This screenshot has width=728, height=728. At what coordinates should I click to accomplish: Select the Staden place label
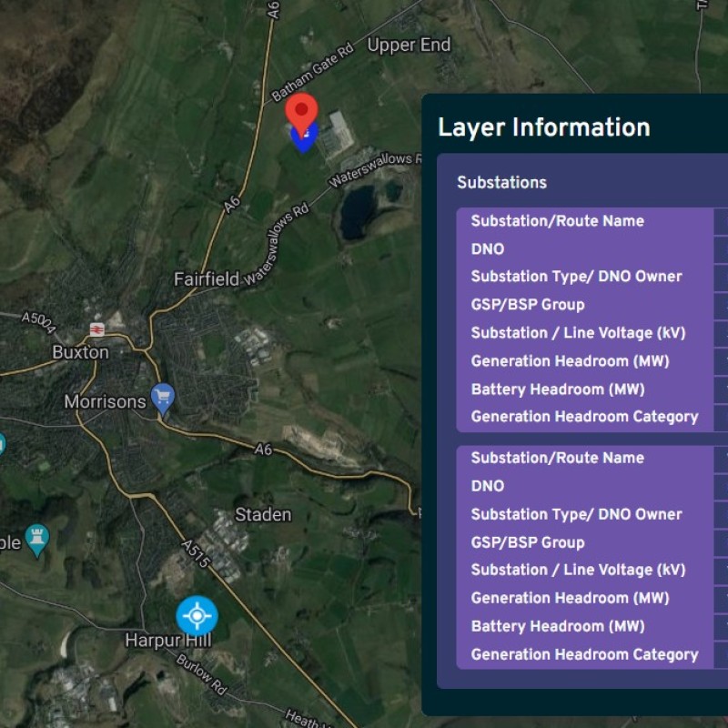click(263, 515)
